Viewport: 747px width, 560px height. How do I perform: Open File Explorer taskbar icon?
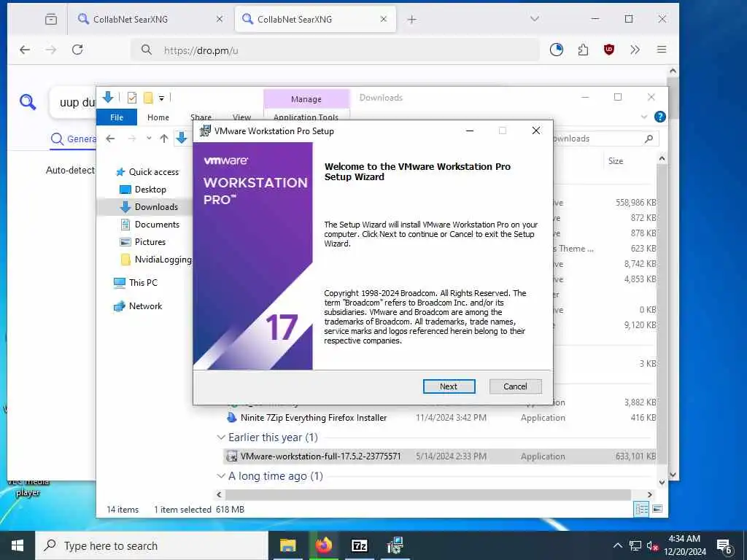point(287,545)
